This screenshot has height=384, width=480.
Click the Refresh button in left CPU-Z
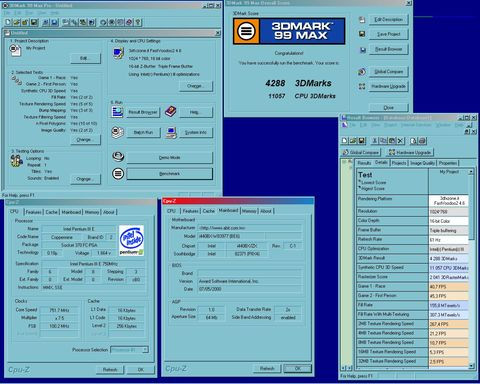[110, 369]
